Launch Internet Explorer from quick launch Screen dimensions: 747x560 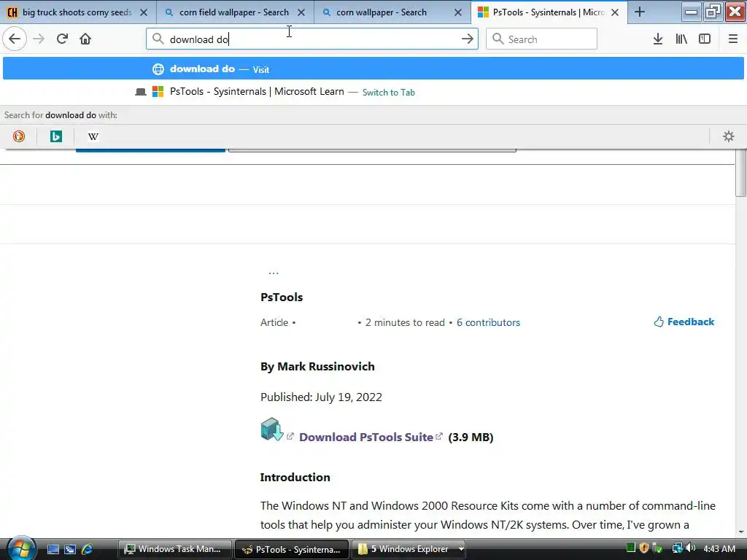(88, 549)
